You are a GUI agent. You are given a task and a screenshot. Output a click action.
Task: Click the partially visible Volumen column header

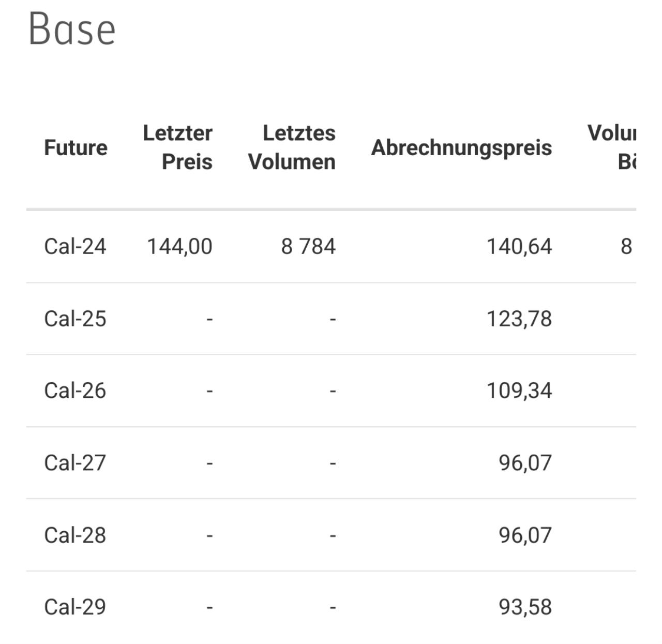tap(612, 147)
